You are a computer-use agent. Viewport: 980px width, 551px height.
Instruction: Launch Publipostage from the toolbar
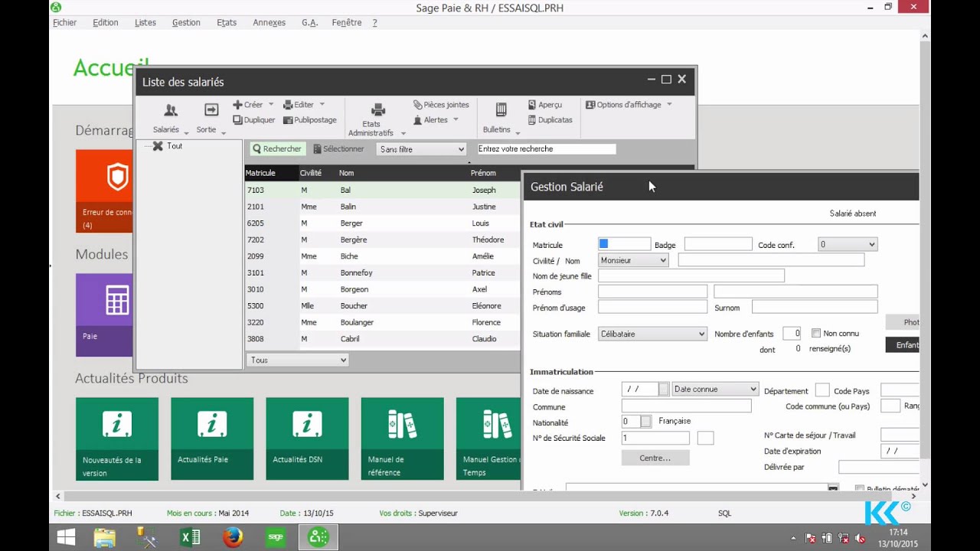click(310, 120)
